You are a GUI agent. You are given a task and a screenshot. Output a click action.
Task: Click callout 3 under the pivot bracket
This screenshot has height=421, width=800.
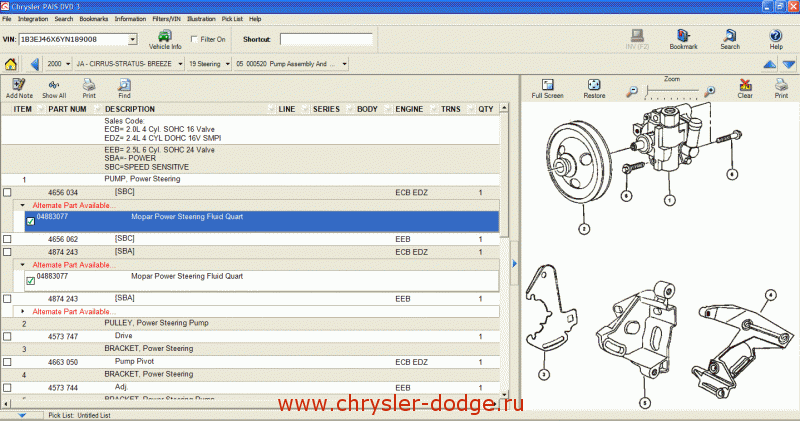click(544, 375)
